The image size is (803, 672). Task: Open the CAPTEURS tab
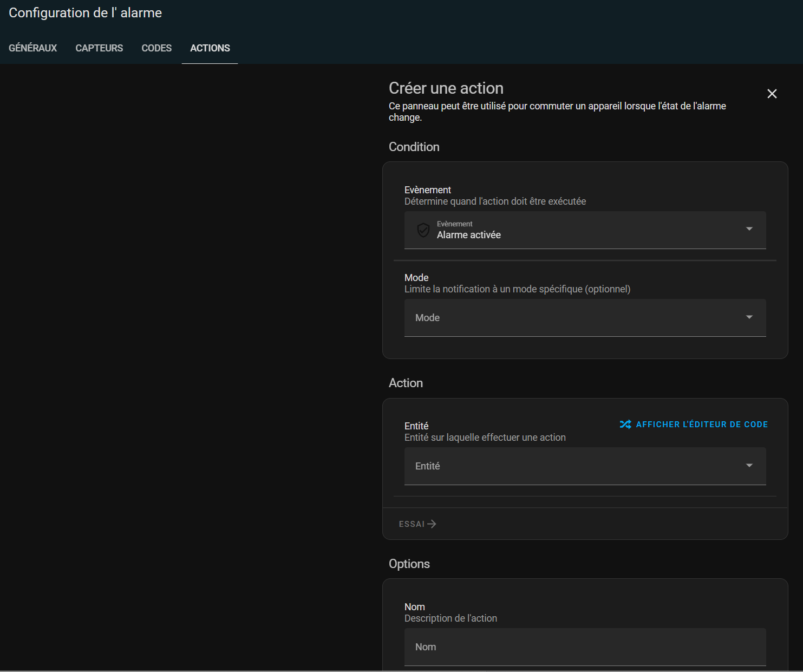pos(99,48)
